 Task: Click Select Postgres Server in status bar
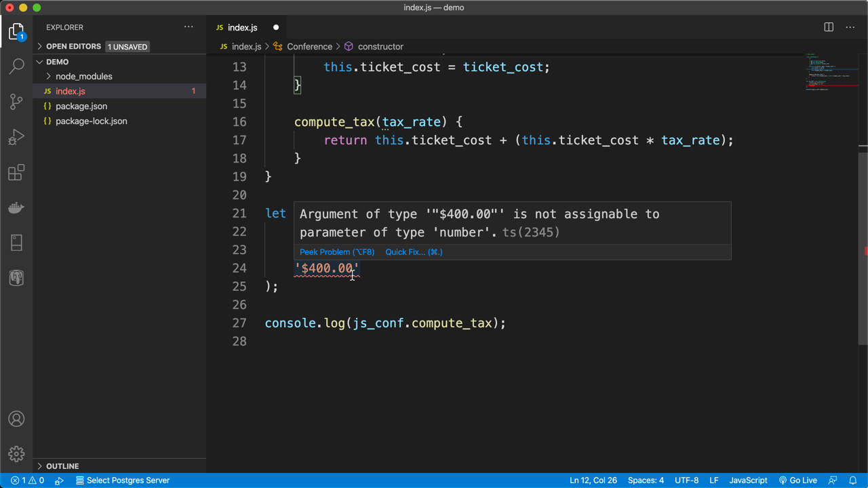point(123,481)
